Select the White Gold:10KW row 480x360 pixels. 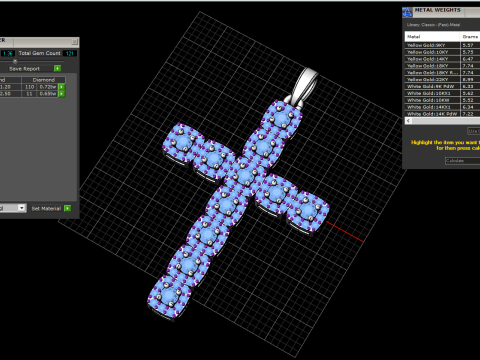[x=442, y=100]
